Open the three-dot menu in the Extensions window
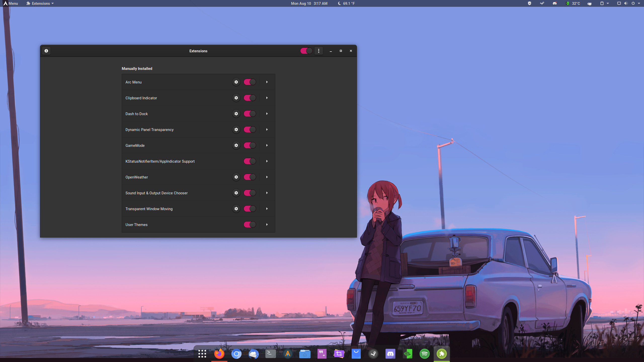Image resolution: width=644 pixels, height=362 pixels. (318, 51)
